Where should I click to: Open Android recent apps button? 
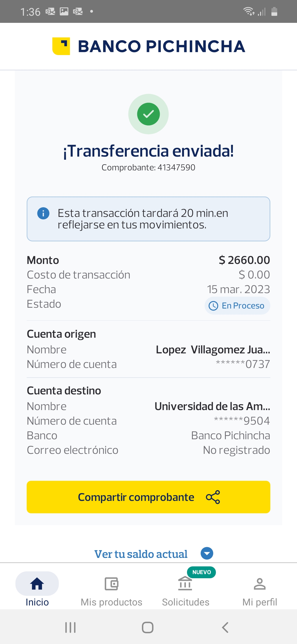point(70,627)
